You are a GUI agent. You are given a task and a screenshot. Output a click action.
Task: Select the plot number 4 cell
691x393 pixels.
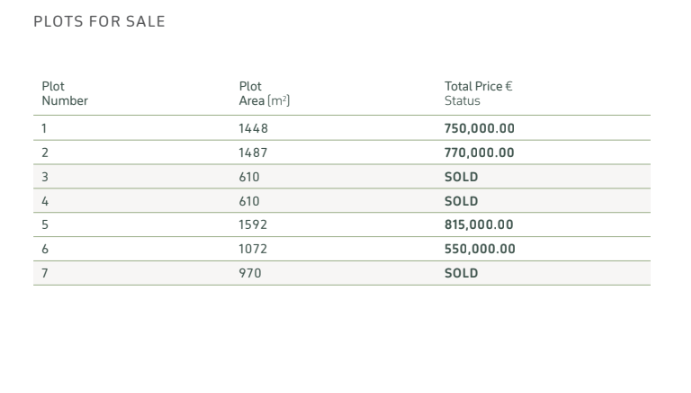(x=45, y=201)
